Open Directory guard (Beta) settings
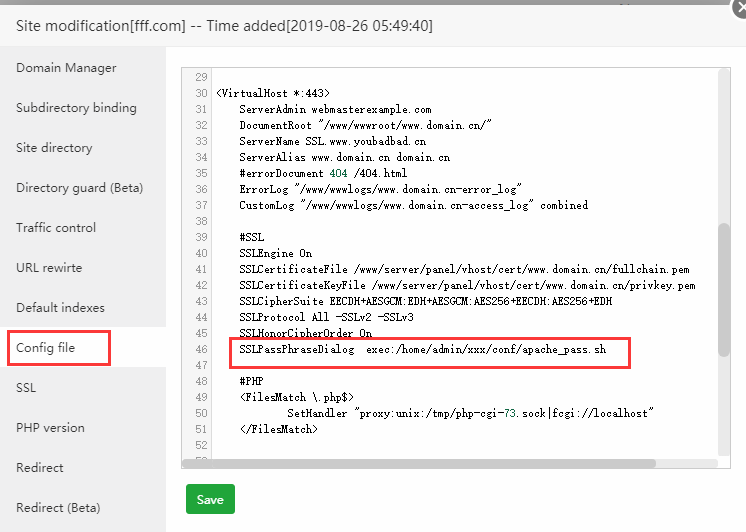The height and width of the screenshot is (532, 746). click(79, 188)
